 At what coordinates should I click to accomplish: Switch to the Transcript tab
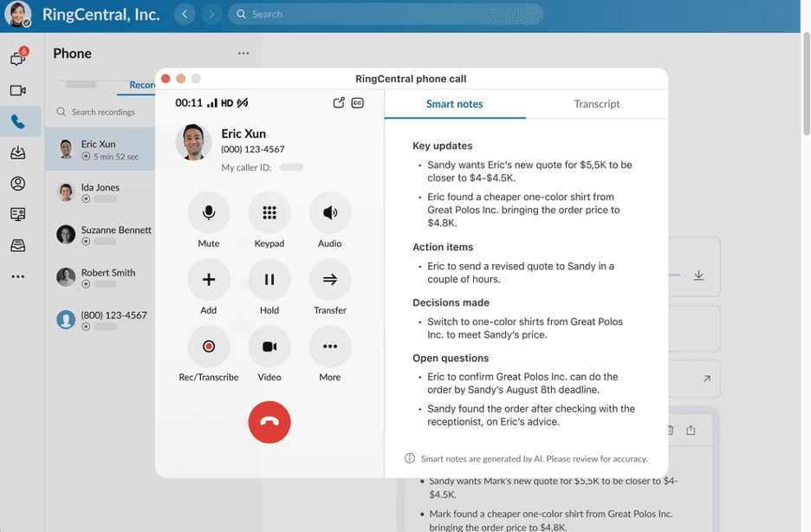596,104
